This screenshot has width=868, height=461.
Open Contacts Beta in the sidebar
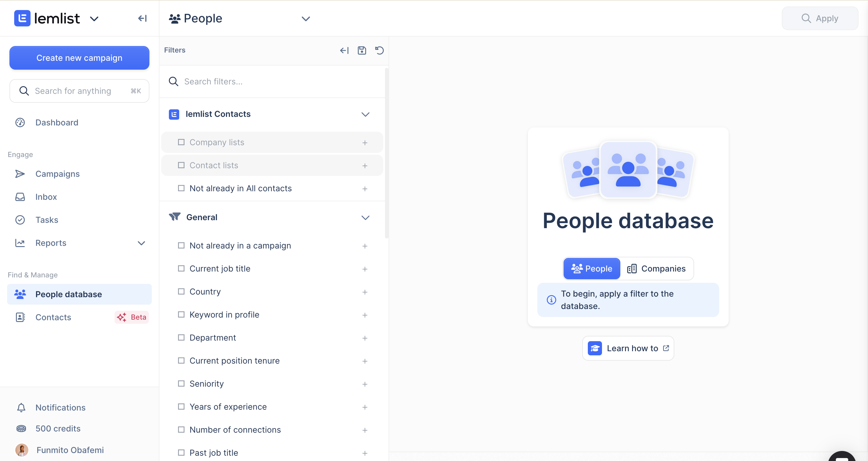point(79,317)
